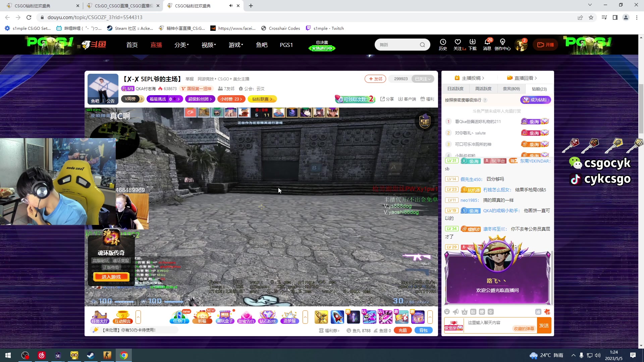Open Steam from the Windows taskbar
The height and width of the screenshot is (362, 644).
point(91,355)
